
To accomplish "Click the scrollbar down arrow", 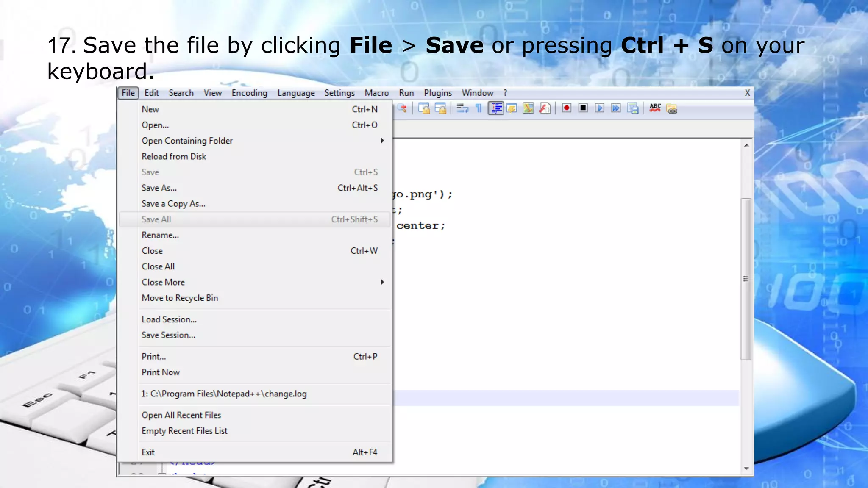I will point(746,469).
